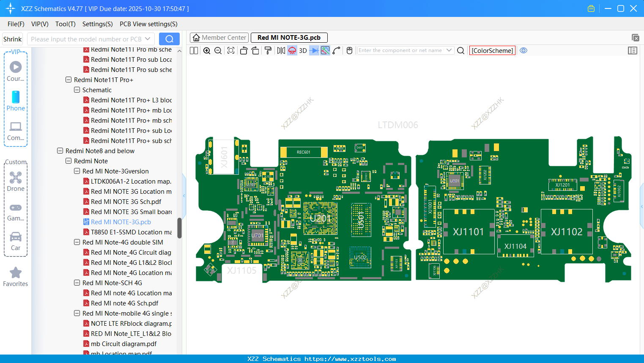Open the Phone category in sidebar
This screenshot has height=363, width=644.
coord(16,101)
